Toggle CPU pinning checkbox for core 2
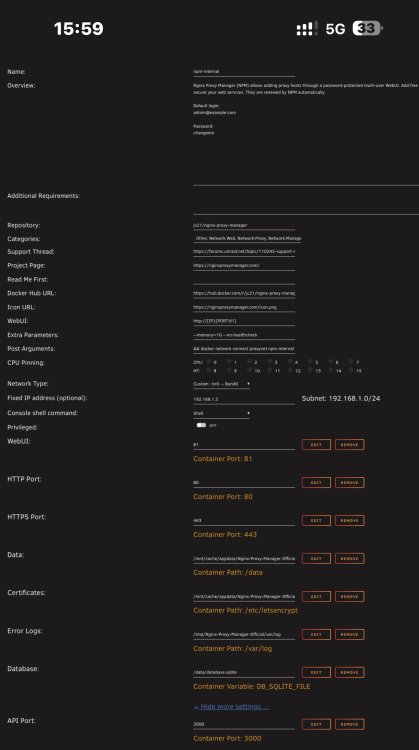This screenshot has height=750, width=419. tap(249, 362)
